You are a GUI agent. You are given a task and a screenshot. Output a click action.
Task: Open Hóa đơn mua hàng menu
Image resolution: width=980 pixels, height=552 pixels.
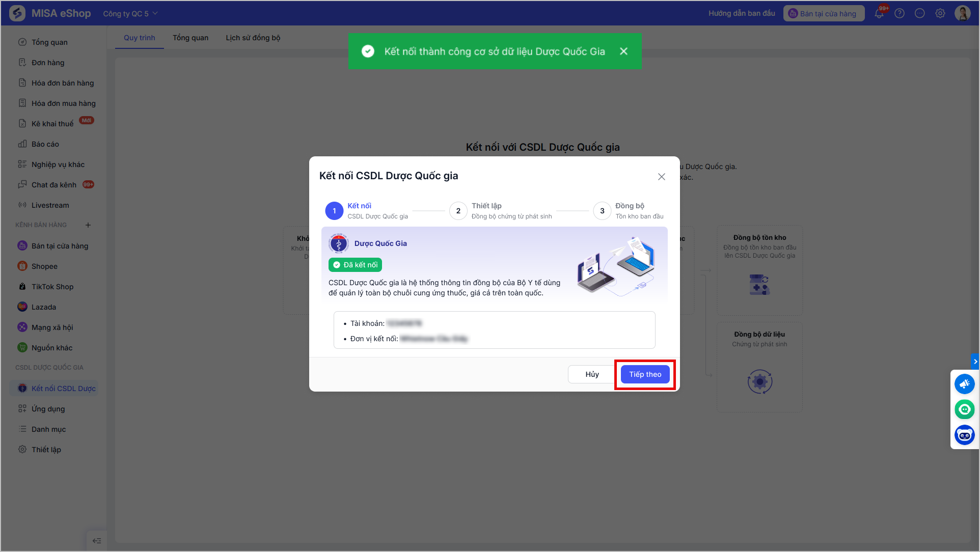pyautogui.click(x=64, y=103)
